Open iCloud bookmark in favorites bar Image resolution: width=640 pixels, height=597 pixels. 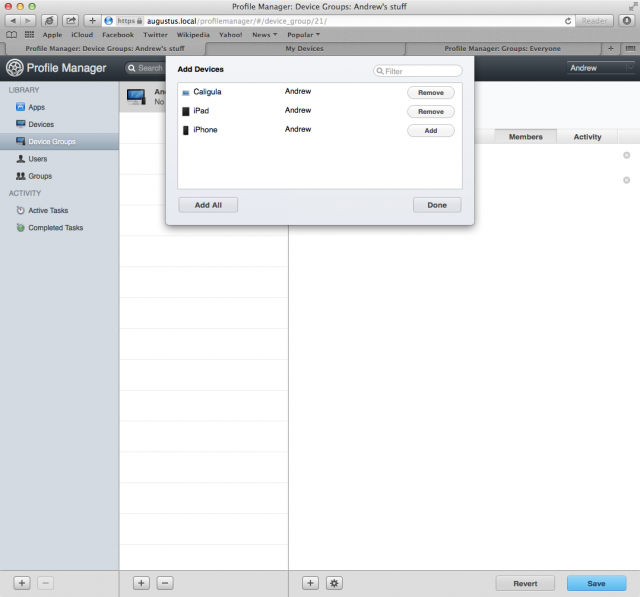pos(82,35)
